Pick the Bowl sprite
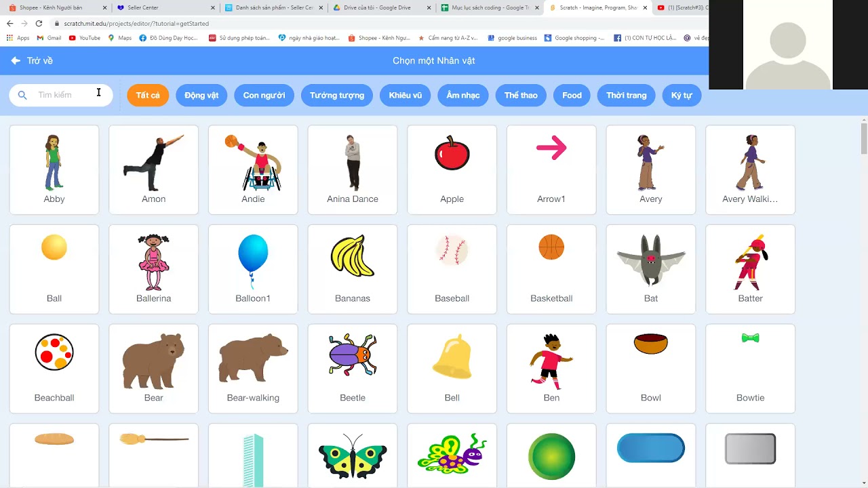Screen dimensions: 868x488 tap(651, 369)
